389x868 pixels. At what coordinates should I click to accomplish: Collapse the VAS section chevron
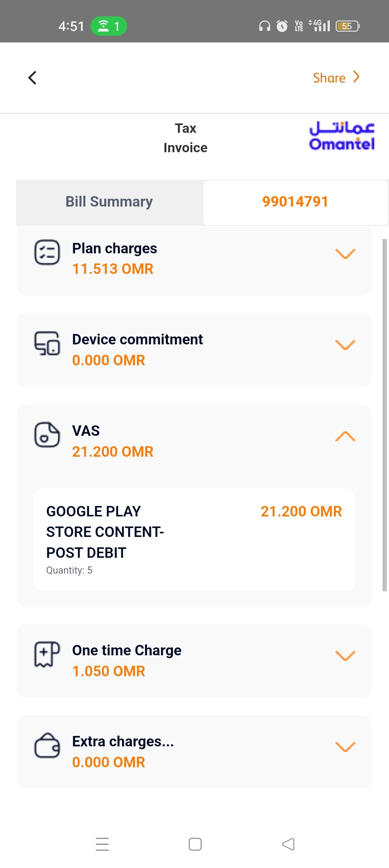(345, 436)
